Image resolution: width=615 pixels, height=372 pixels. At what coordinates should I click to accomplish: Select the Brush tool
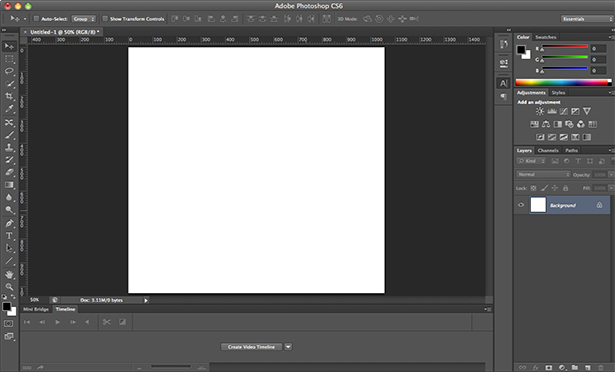pyautogui.click(x=9, y=135)
